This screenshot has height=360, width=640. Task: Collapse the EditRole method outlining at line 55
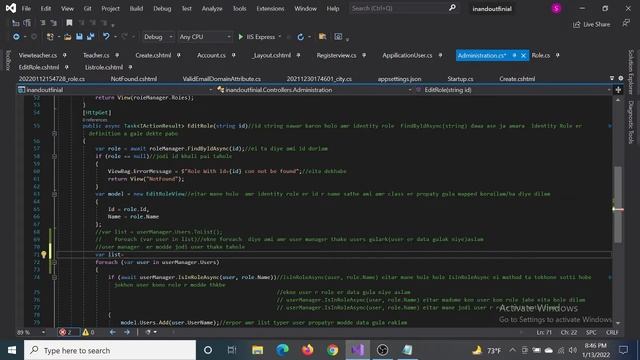click(54, 133)
